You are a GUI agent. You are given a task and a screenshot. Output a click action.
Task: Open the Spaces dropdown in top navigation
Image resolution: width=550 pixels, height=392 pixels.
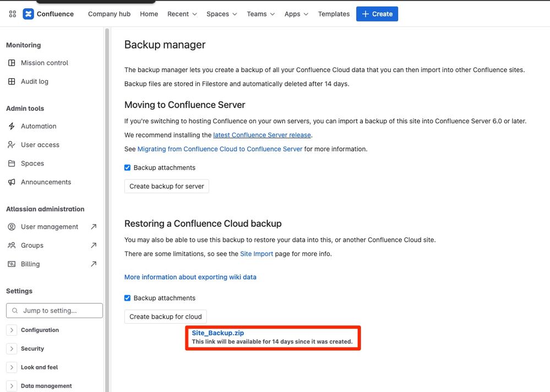222,14
